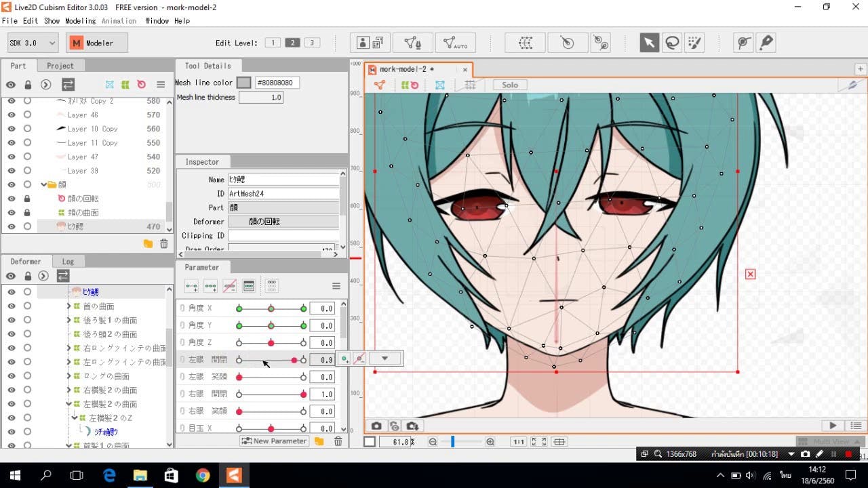The image size is (868, 488).
Task: Click the Solo button
Action: click(510, 85)
